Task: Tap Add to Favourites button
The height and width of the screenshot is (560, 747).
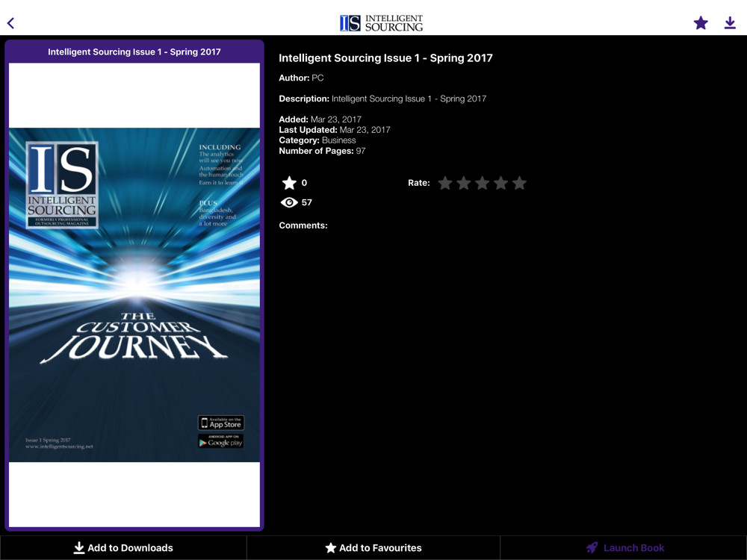Action: [373, 547]
